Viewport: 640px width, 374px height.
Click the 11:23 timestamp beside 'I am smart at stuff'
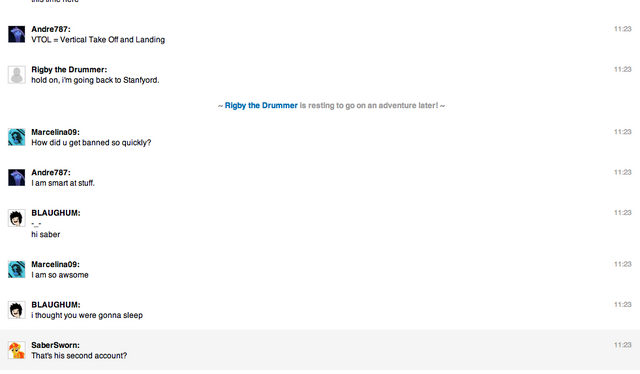pyautogui.click(x=623, y=172)
